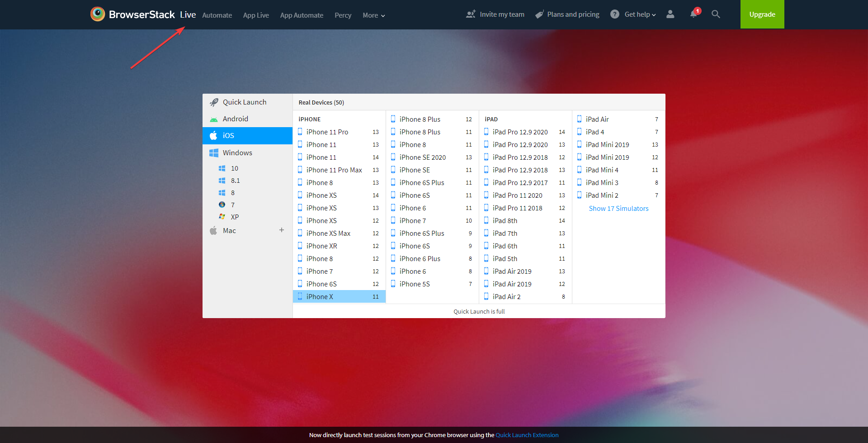
Task: Select iPhone 11 Pro Max device
Action: (x=339, y=170)
